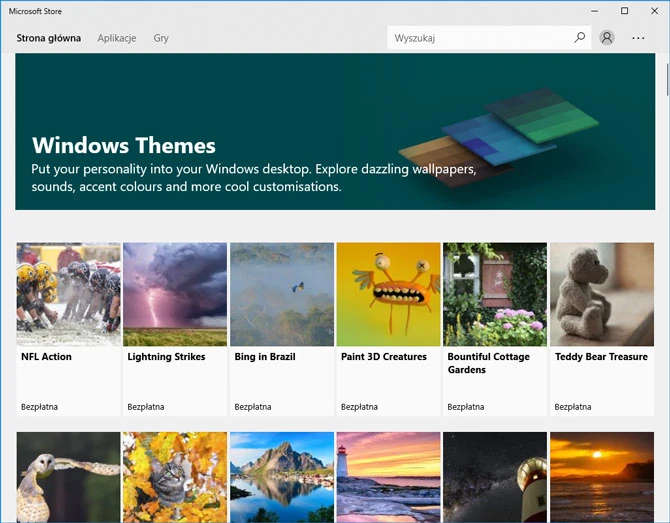670x523 pixels.
Task: Open the cat in autumn leaves theme
Action: pos(175,476)
